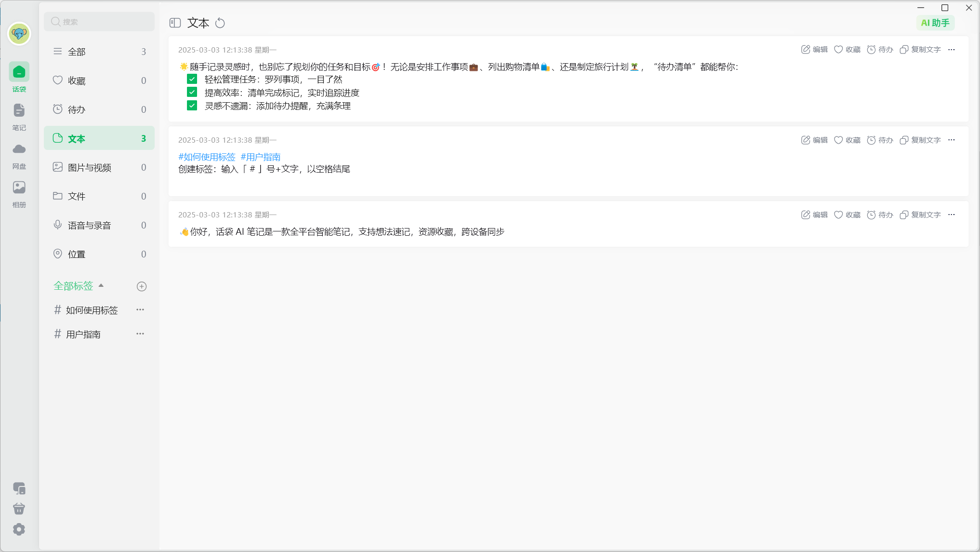Open more options for the second note
This screenshot has width=980, height=552.
952,140
